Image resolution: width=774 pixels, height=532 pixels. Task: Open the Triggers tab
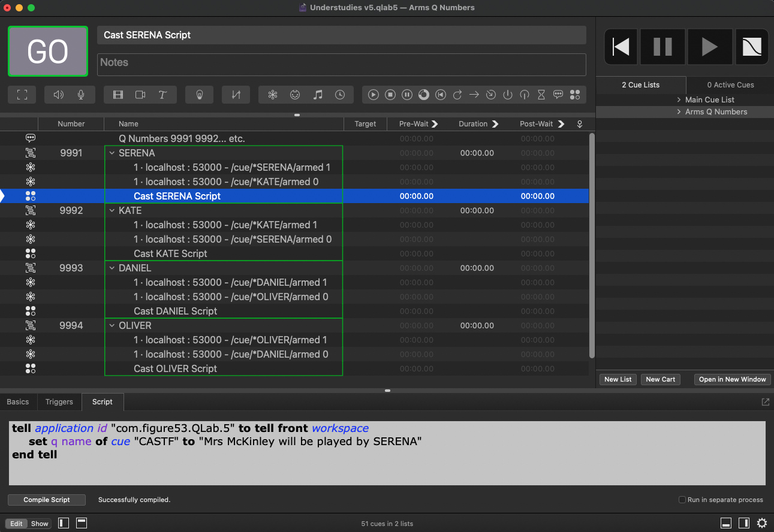(x=59, y=402)
